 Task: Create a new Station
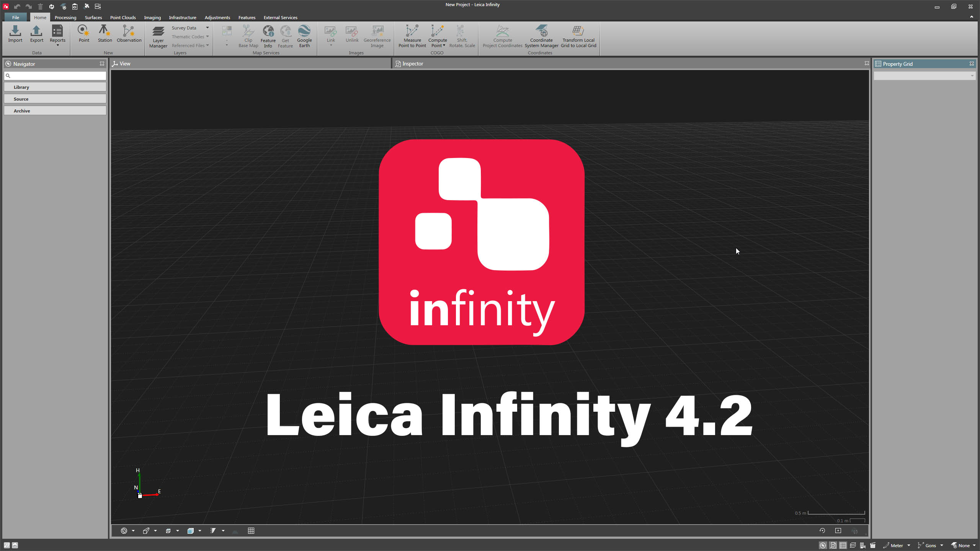pyautogui.click(x=105, y=34)
